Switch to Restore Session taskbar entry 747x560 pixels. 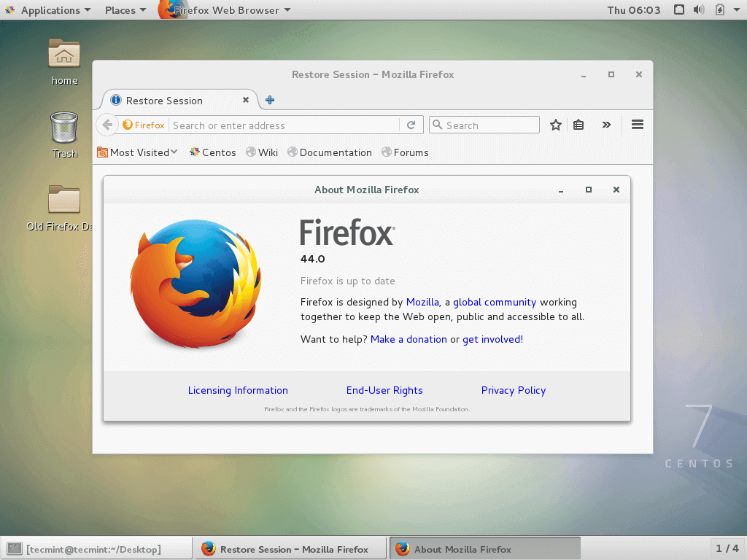click(290, 549)
